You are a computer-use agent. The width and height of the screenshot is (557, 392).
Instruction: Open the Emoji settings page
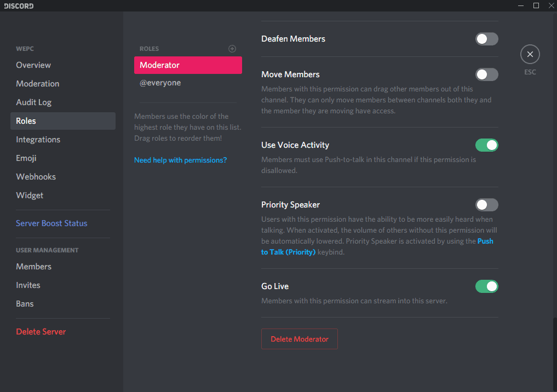coord(63,158)
